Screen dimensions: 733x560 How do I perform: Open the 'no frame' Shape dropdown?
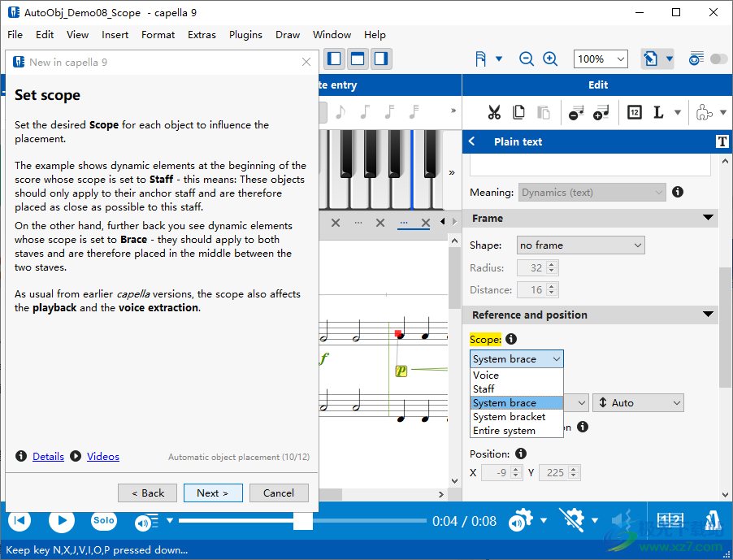pos(580,245)
